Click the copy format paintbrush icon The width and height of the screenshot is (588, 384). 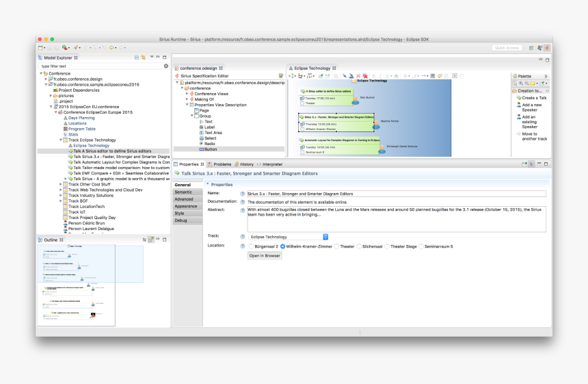[x=440, y=76]
